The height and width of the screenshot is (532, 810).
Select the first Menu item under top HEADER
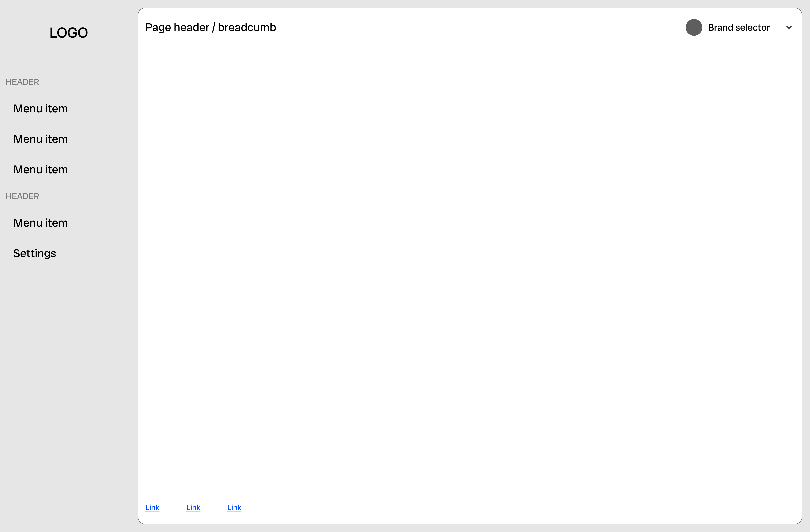tap(40, 108)
